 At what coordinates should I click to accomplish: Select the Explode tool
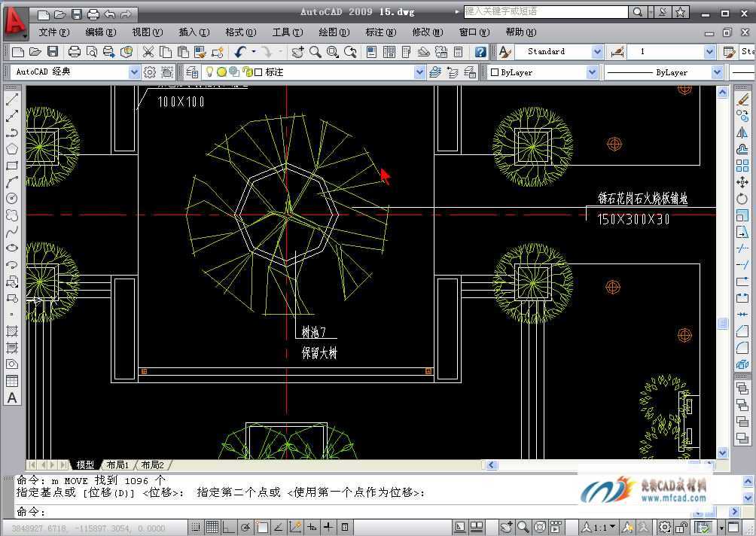pos(742,364)
